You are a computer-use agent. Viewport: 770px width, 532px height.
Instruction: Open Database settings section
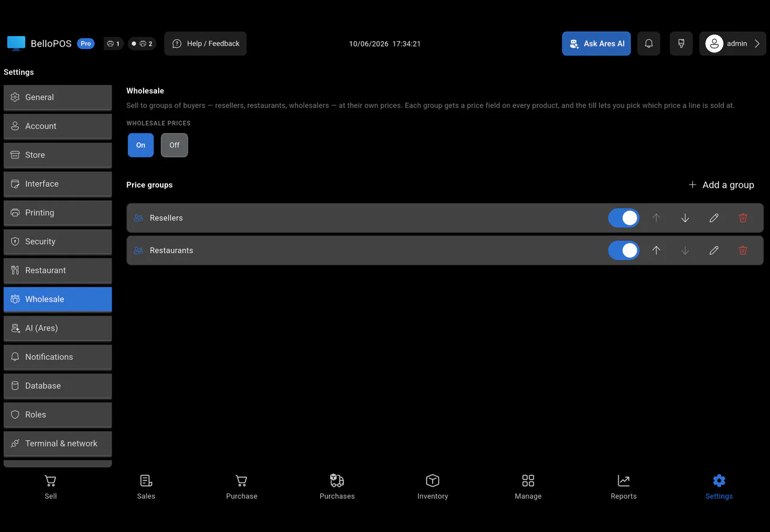pyautogui.click(x=58, y=386)
